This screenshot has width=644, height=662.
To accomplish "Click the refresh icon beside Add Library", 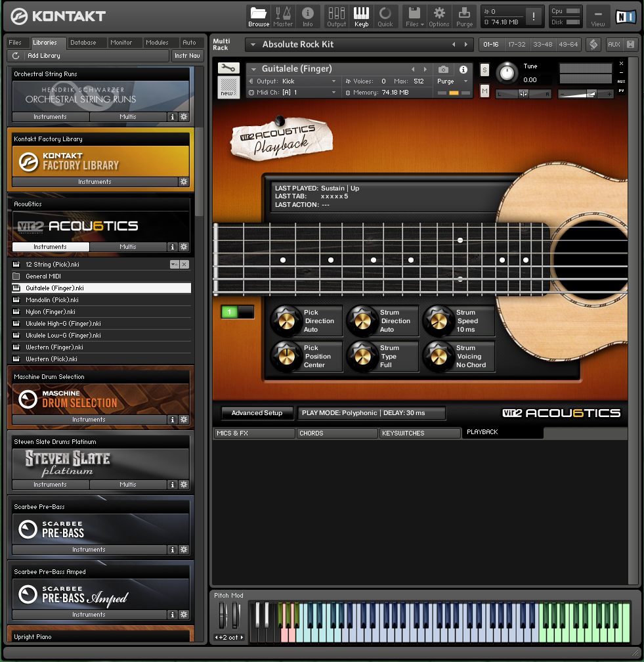I will point(16,56).
